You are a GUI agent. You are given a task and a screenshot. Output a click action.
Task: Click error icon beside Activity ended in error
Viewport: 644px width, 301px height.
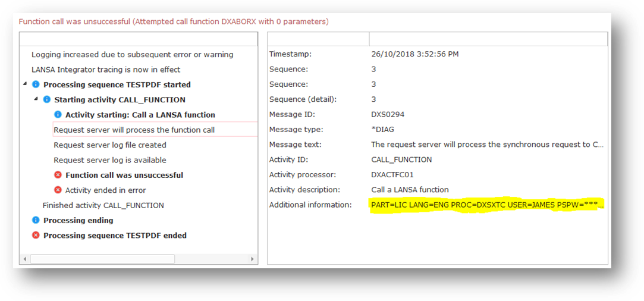pyautogui.click(x=58, y=190)
